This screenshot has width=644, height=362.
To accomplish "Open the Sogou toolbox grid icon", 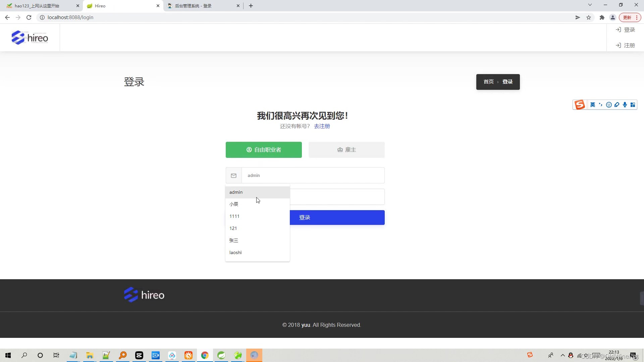I will 633,105.
